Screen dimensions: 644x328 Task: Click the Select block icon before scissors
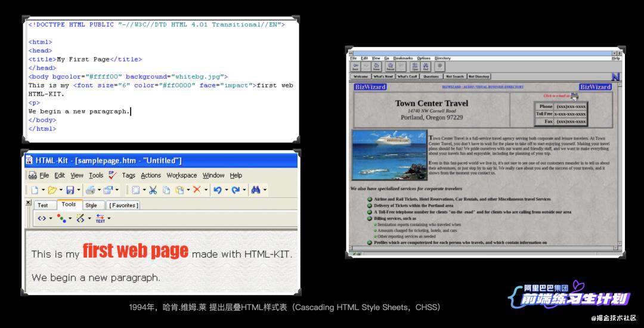tap(135, 190)
